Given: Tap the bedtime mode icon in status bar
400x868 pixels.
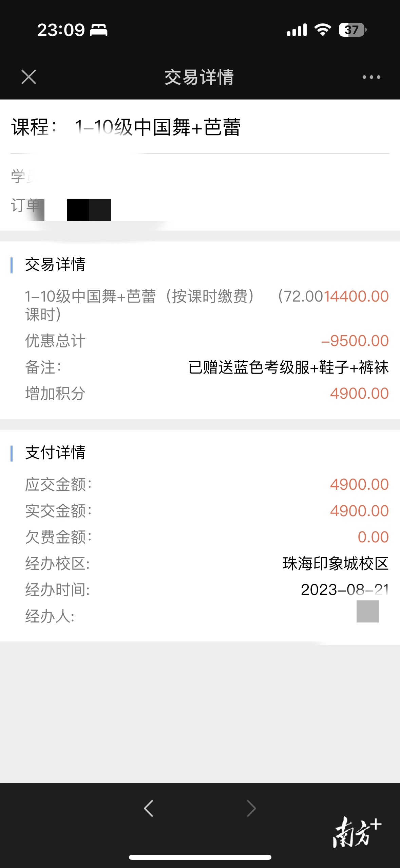Looking at the screenshot, I should [98, 31].
